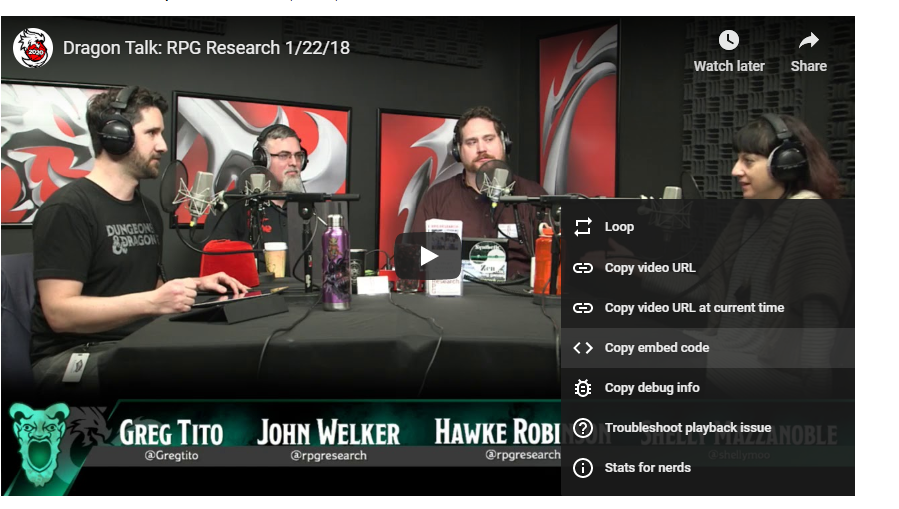The height and width of the screenshot is (509, 899).
Task: Select Loop from the context menu
Action: [x=708, y=227]
